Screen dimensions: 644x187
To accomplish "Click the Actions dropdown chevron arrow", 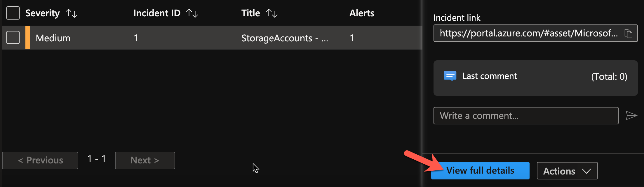I will coord(586,171).
